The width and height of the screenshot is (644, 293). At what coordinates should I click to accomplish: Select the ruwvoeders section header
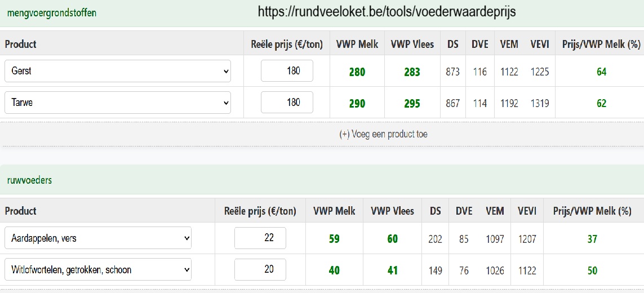click(x=29, y=180)
